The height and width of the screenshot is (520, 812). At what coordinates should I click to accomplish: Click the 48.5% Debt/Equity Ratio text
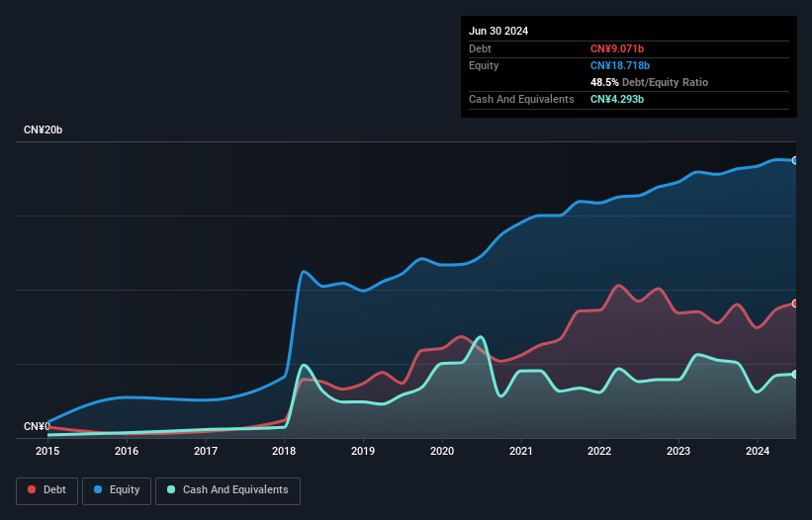(x=649, y=82)
